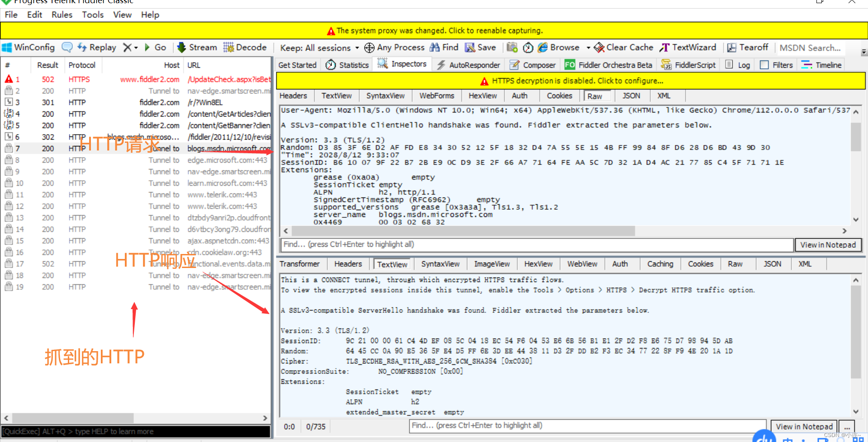868x442 pixels.
Task: Switch to the Statistics tab
Action: (347, 65)
